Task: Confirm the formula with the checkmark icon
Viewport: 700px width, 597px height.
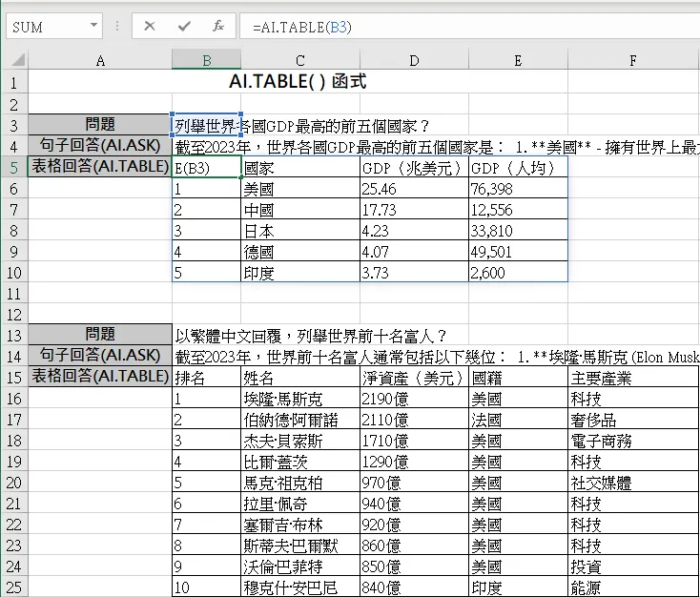Action: click(x=184, y=27)
